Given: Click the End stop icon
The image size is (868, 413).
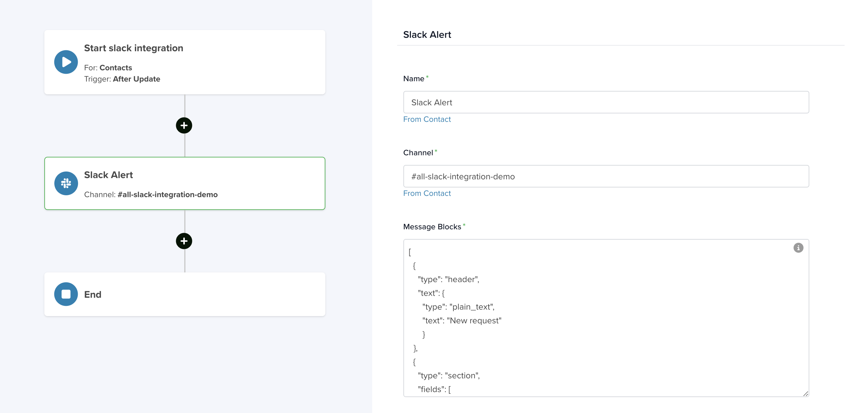Looking at the screenshot, I should 66,294.
